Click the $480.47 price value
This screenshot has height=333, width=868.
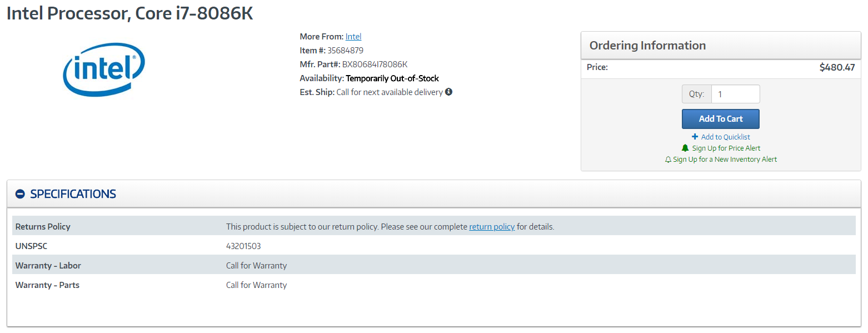[837, 67]
